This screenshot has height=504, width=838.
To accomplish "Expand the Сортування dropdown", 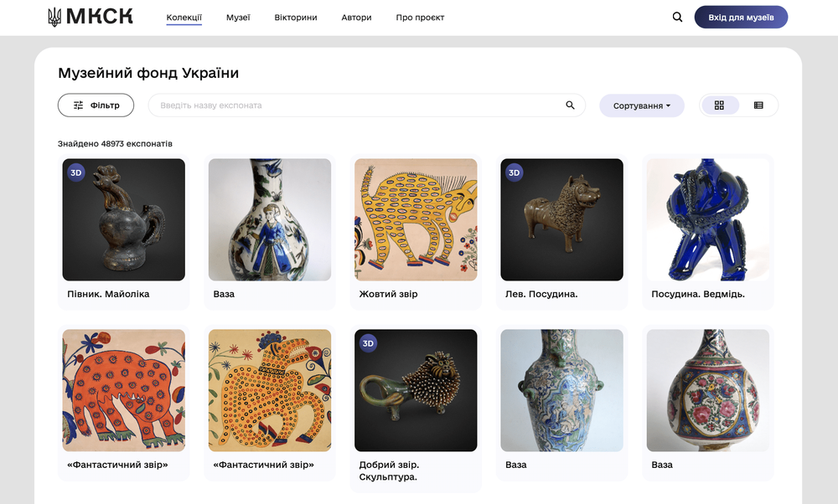I will click(x=642, y=105).
